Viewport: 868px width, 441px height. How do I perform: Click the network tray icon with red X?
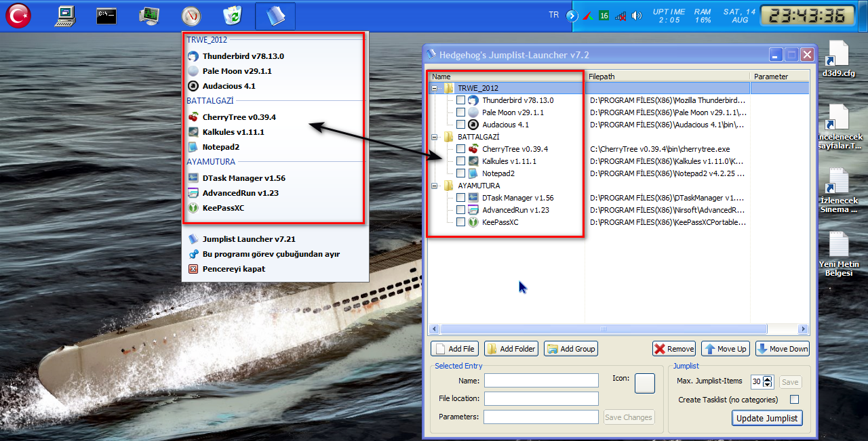coord(620,16)
